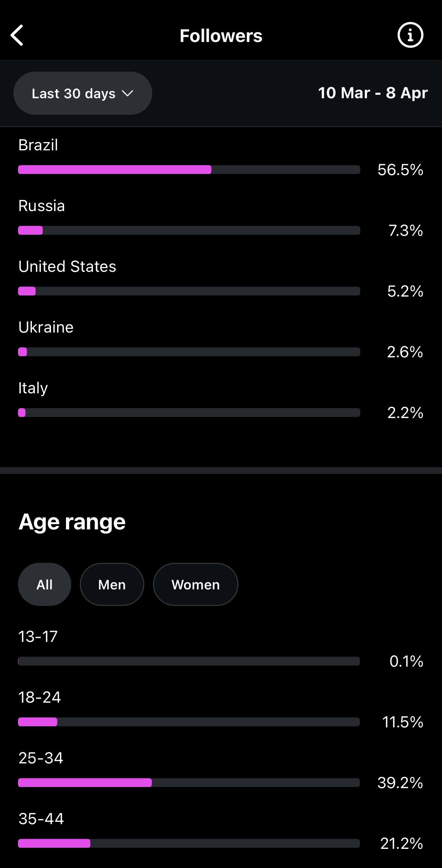Tap the 35-44 age range bar
Image resolution: width=442 pixels, height=868 pixels.
click(x=189, y=843)
